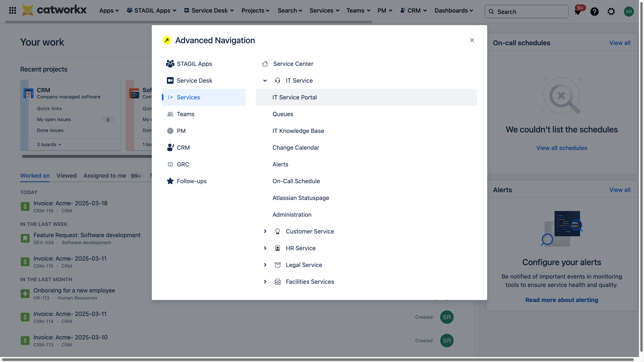Click the CRM project avatar icon

[x=29, y=94]
